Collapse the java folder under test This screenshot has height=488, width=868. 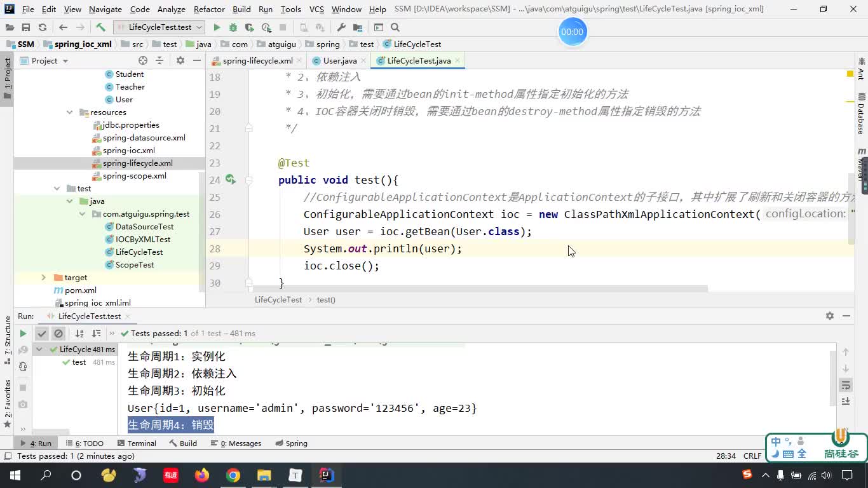(x=70, y=201)
